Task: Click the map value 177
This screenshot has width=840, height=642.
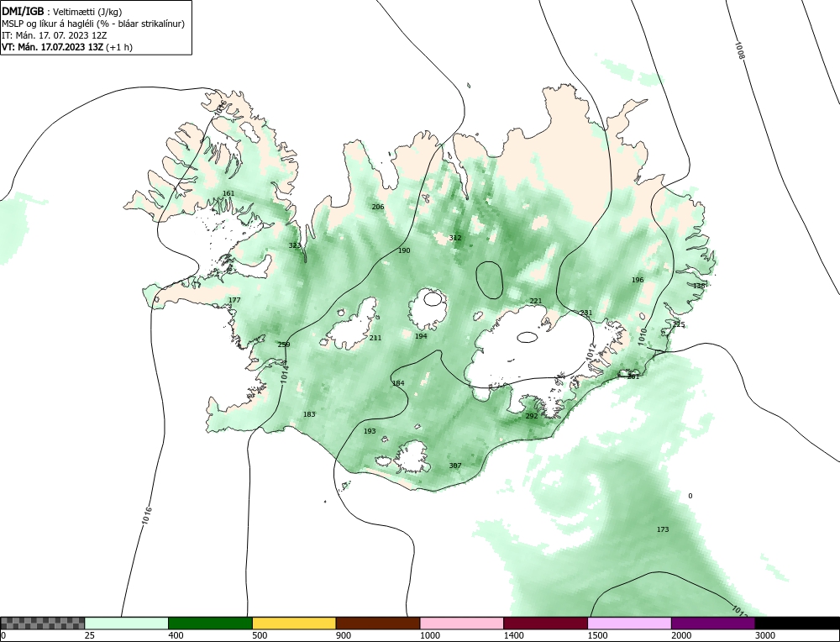Action: click(234, 300)
